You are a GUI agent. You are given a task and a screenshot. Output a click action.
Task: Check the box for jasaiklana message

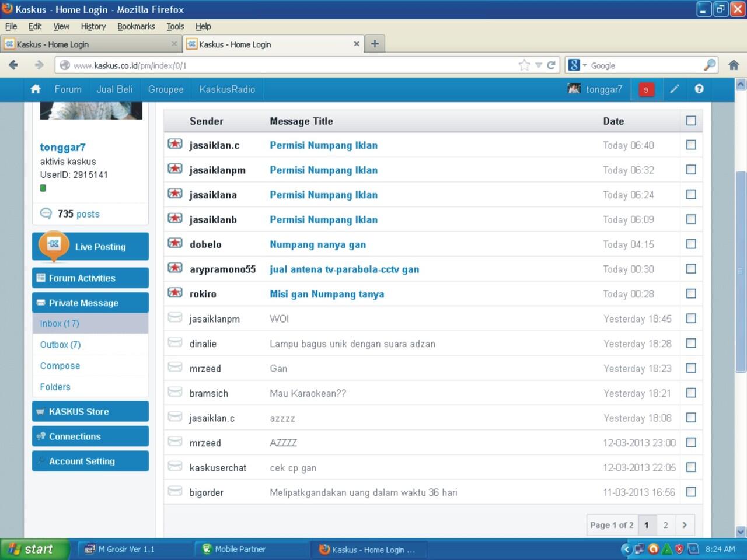click(x=691, y=194)
